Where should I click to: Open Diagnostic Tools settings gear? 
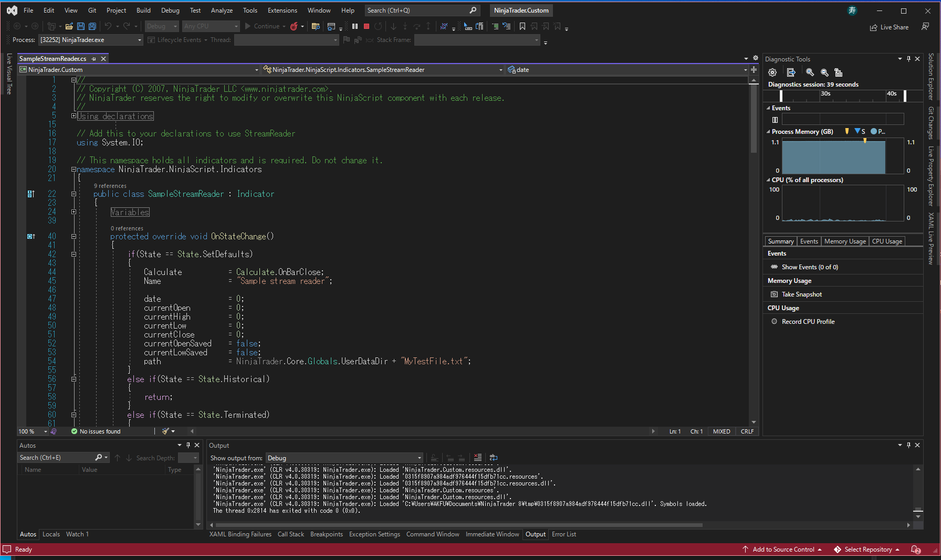point(772,72)
